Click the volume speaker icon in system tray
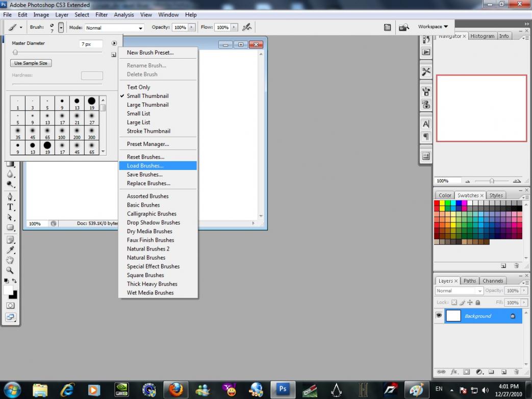 [485, 390]
